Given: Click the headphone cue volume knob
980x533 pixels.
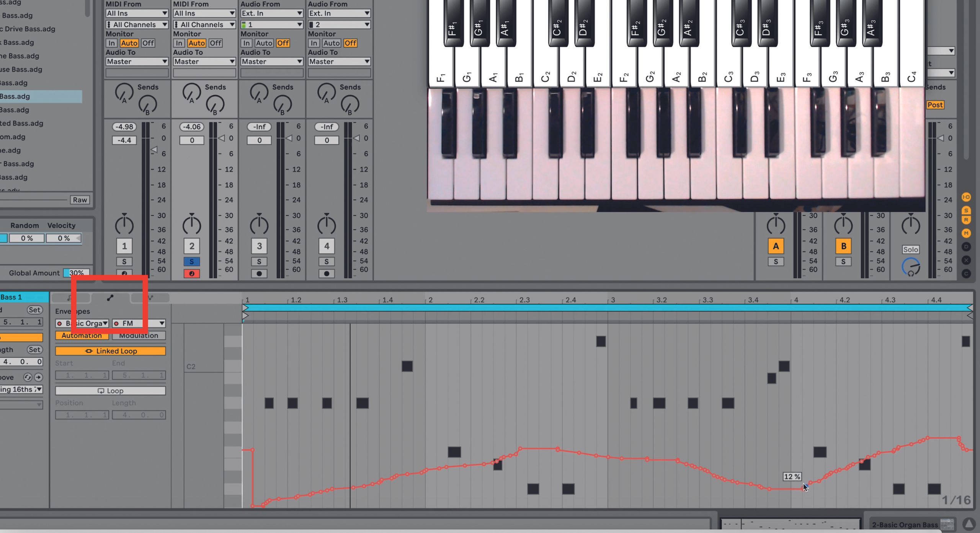Looking at the screenshot, I should click(911, 267).
